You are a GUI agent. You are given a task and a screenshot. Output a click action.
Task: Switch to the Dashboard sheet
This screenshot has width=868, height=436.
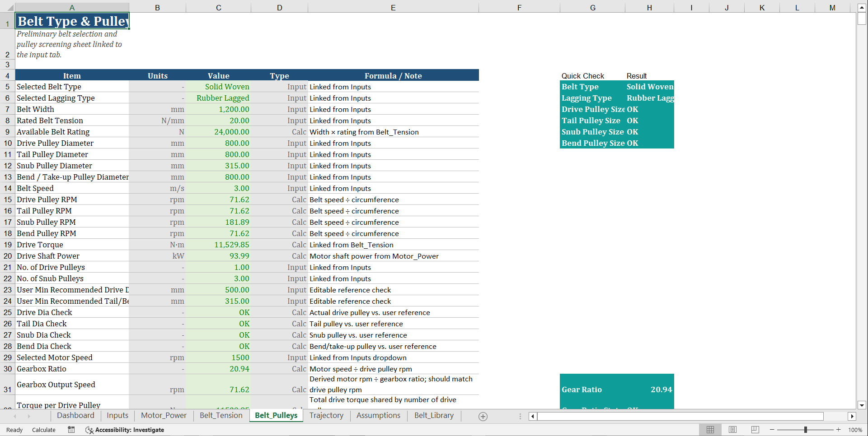[x=75, y=416]
